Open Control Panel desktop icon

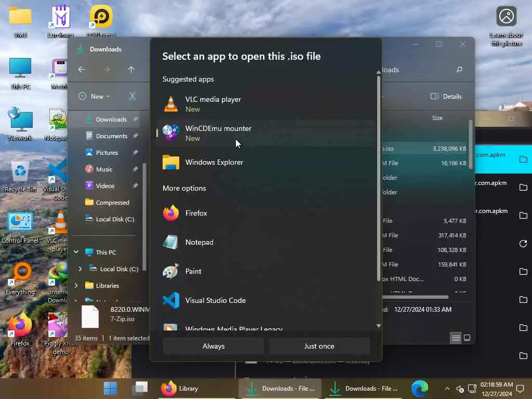point(20,228)
